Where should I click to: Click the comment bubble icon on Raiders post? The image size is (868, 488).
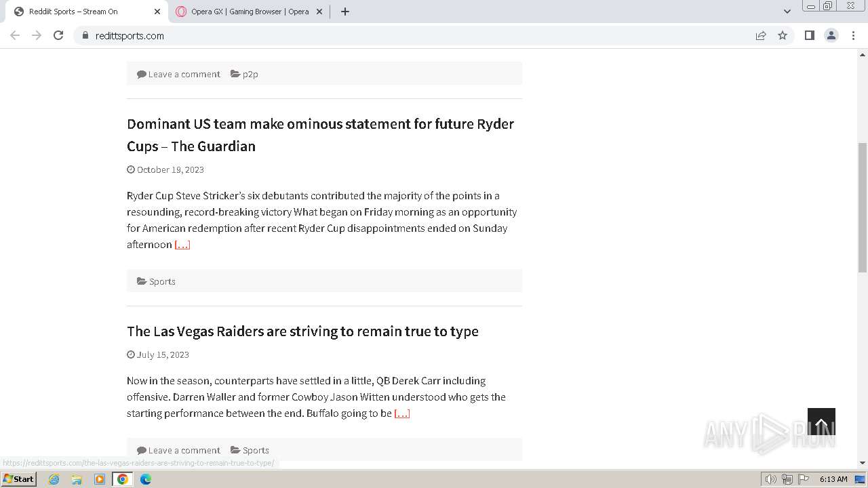[x=142, y=450]
